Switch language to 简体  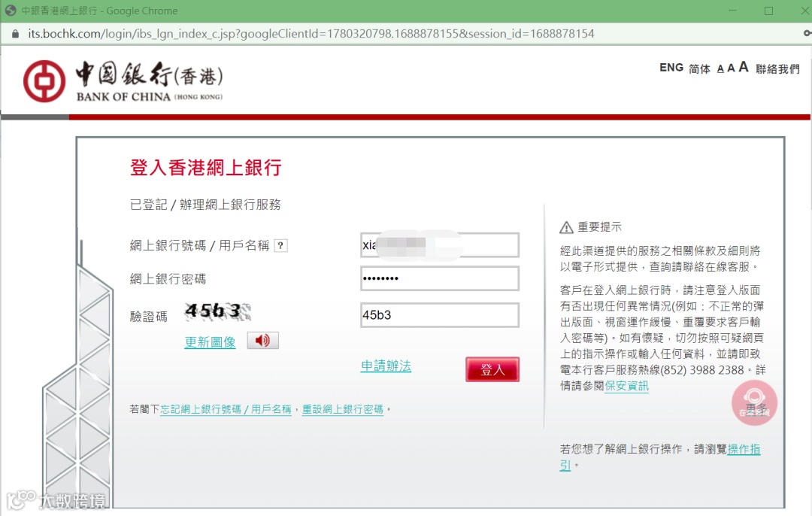[x=699, y=68]
